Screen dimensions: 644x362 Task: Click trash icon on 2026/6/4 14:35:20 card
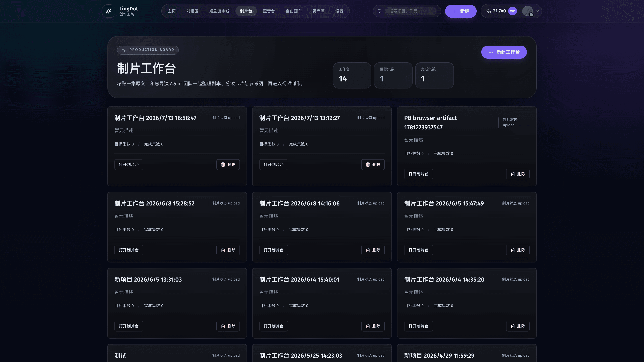(513, 326)
